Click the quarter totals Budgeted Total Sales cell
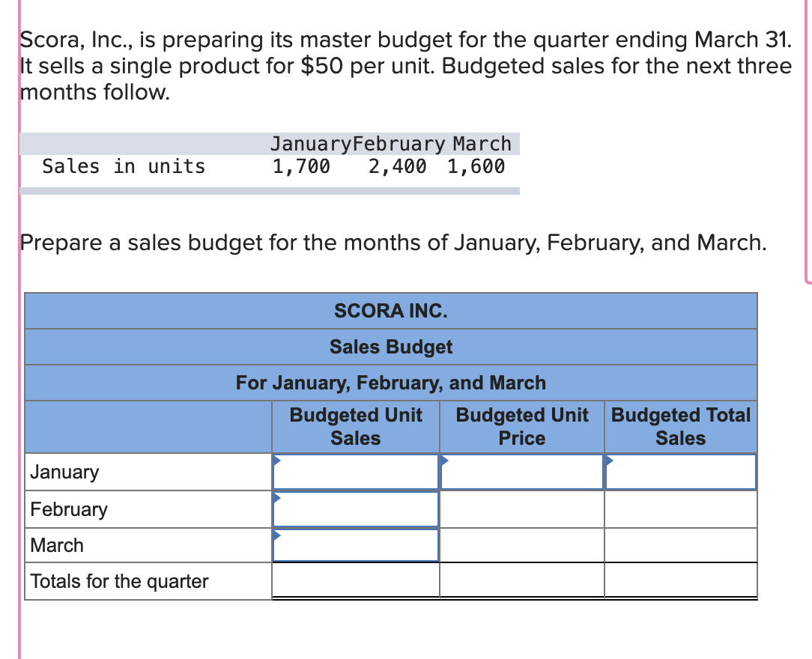 pos(681,580)
